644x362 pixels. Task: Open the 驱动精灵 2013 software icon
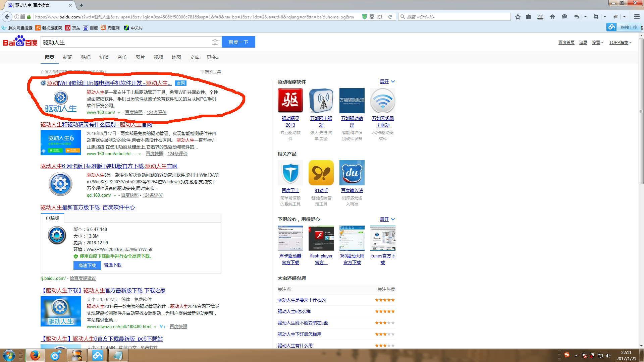point(290,100)
